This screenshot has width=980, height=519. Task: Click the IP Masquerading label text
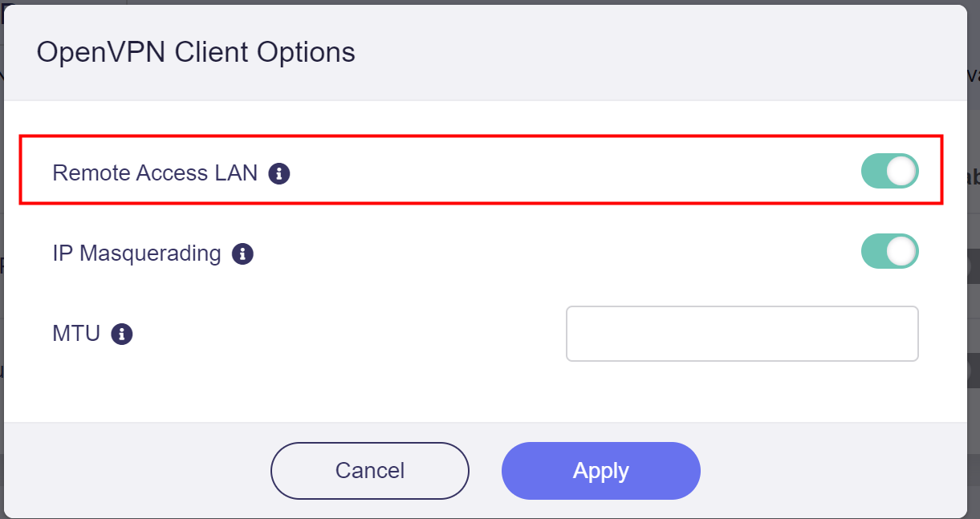(136, 254)
